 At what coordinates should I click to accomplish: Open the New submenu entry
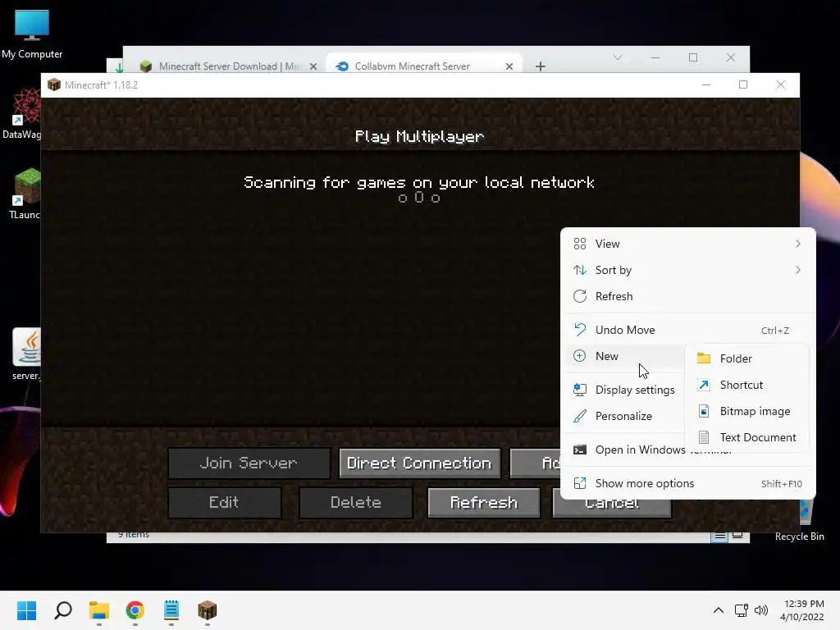(x=624, y=356)
